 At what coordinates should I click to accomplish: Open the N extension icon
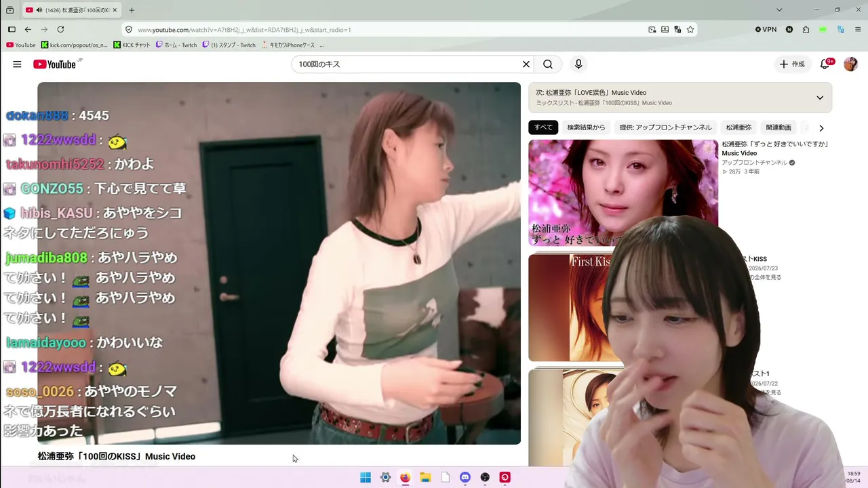click(x=789, y=30)
